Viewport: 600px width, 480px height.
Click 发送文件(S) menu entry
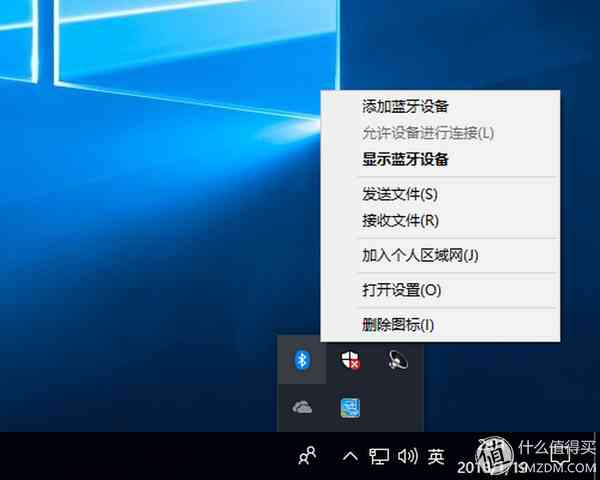[400, 193]
